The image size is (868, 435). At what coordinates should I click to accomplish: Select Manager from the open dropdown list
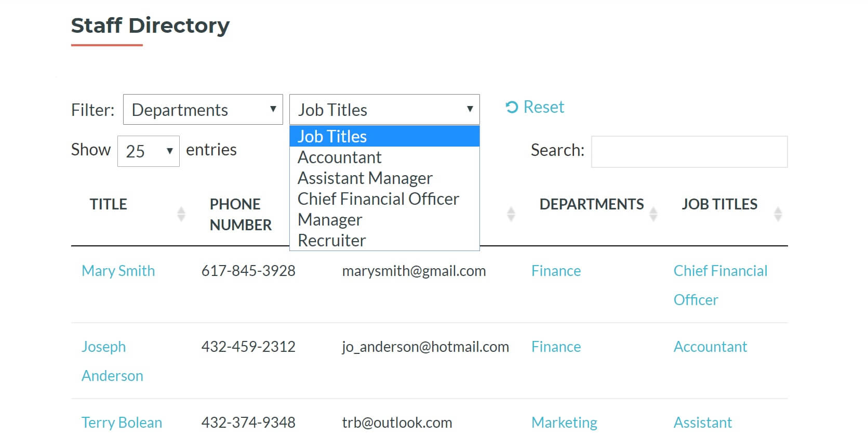click(329, 219)
